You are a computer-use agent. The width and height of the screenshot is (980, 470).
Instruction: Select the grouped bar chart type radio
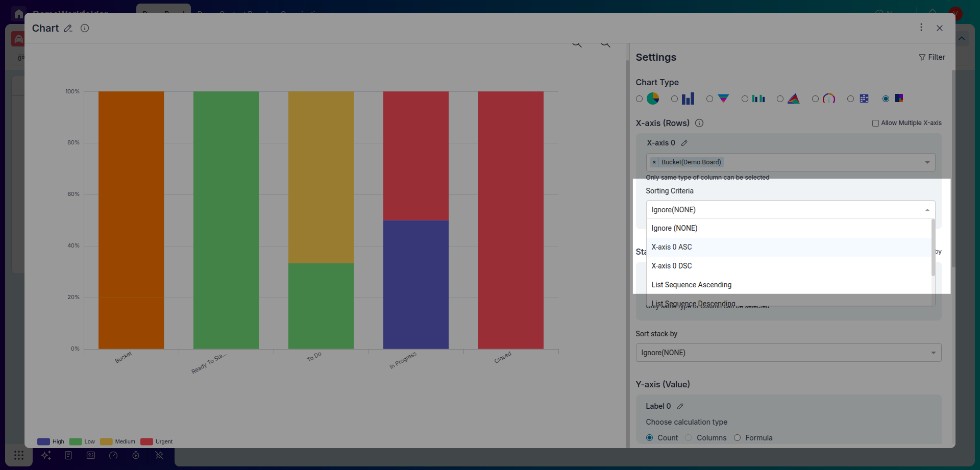[x=745, y=99]
